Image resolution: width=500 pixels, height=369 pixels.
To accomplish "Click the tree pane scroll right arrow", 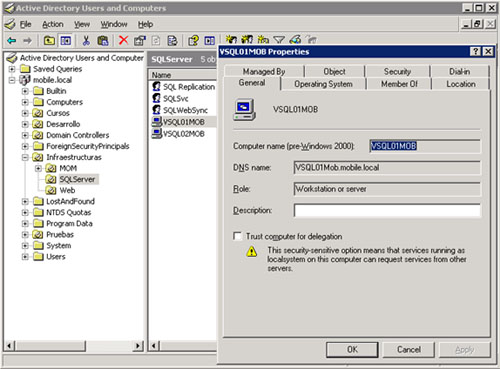I will (x=138, y=346).
